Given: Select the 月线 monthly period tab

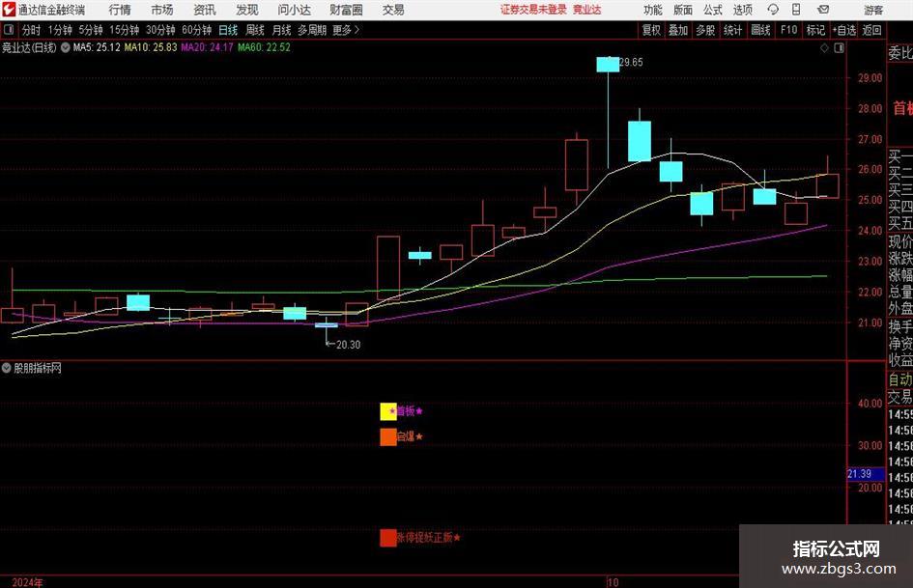Looking at the screenshot, I should point(282,30).
